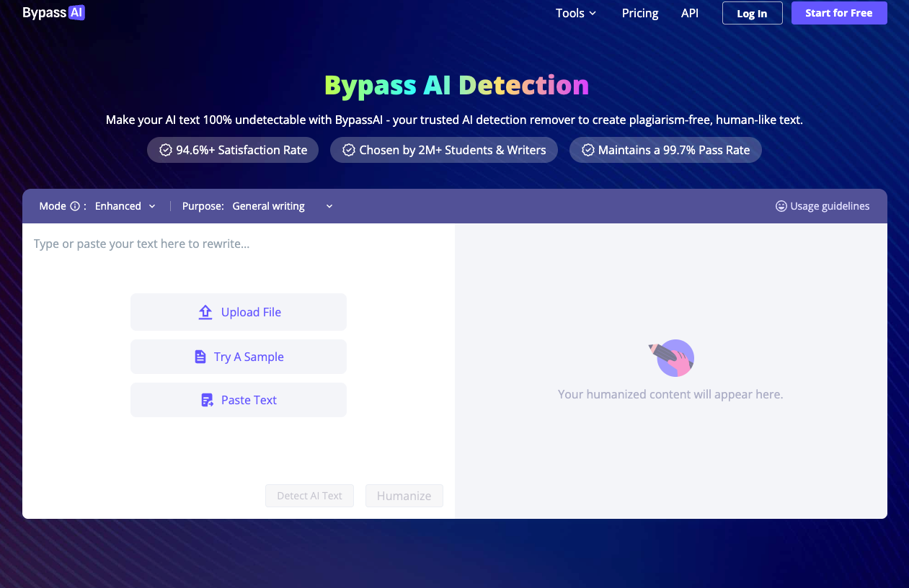The image size is (909, 588).
Task: Click the Bypass AI Detection heading
Action: tap(456, 85)
